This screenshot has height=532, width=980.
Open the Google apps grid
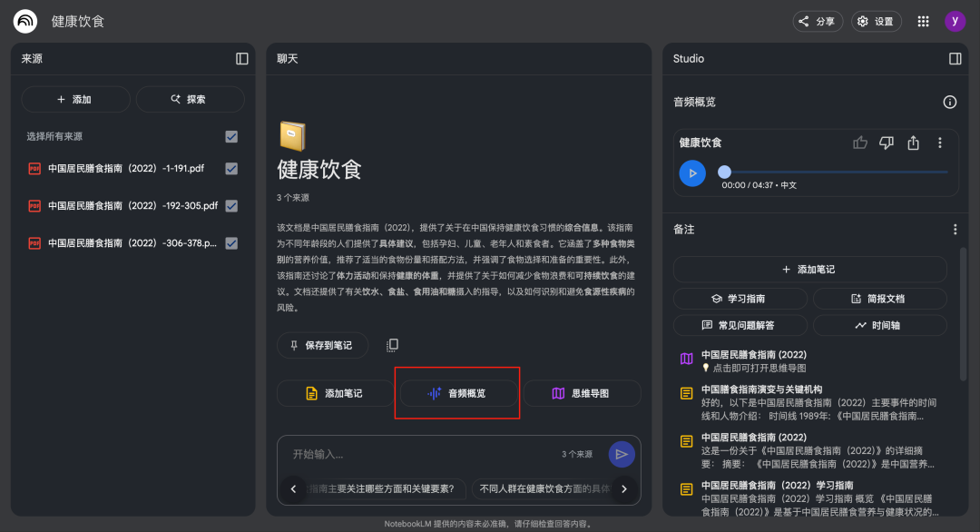click(x=923, y=21)
